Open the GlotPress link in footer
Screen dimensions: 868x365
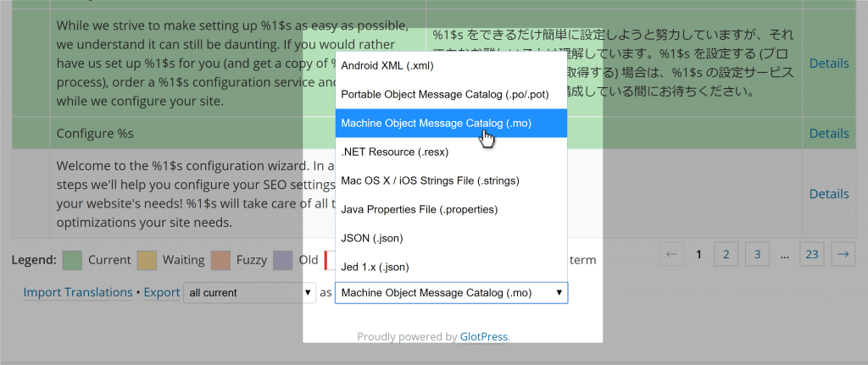(484, 336)
